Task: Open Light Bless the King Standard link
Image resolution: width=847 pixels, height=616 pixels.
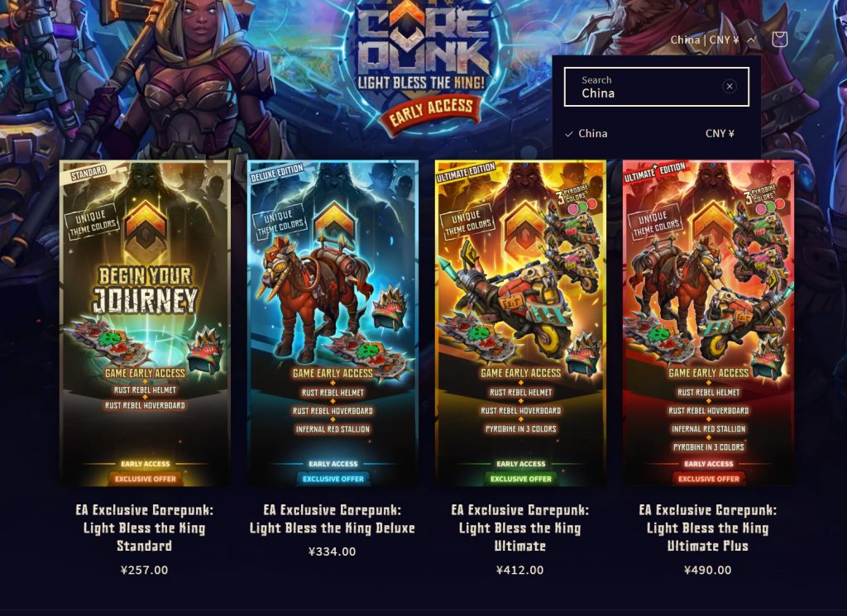Action: tap(145, 528)
